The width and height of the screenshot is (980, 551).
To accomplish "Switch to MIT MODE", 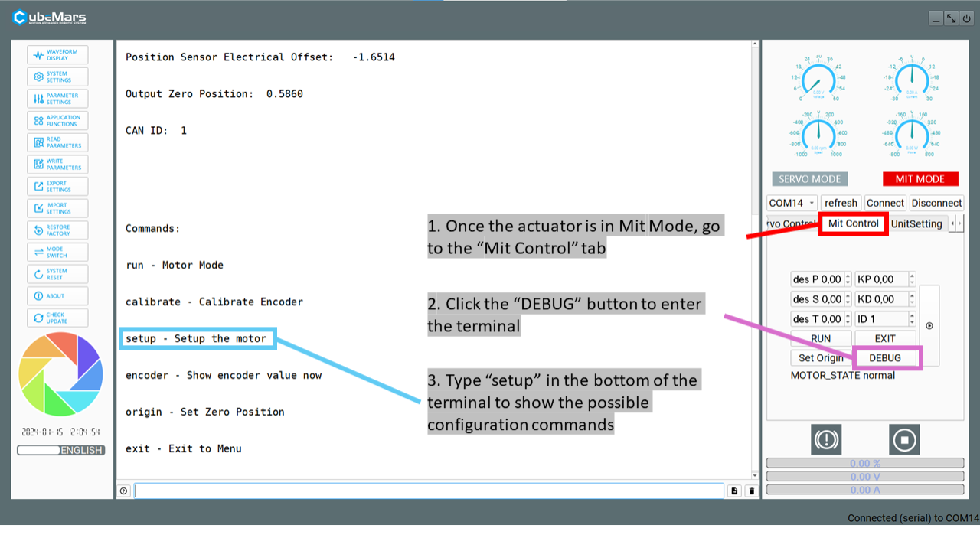I will point(920,179).
